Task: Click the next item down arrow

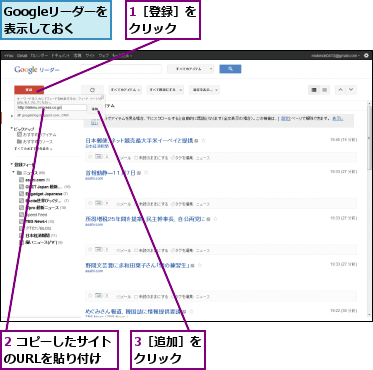Action: click(351, 90)
